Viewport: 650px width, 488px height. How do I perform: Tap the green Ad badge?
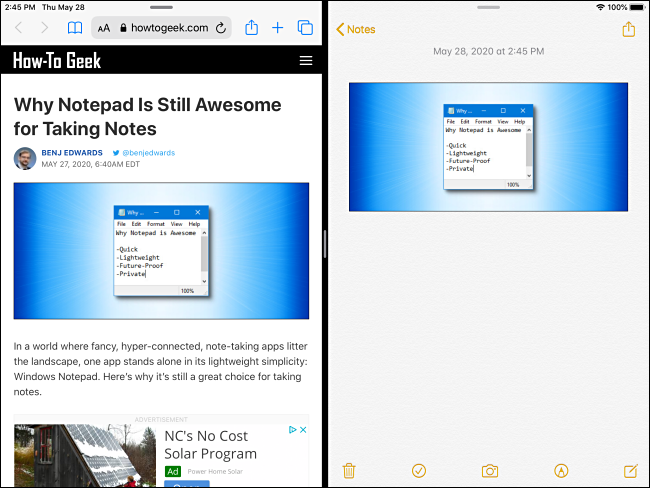point(173,471)
